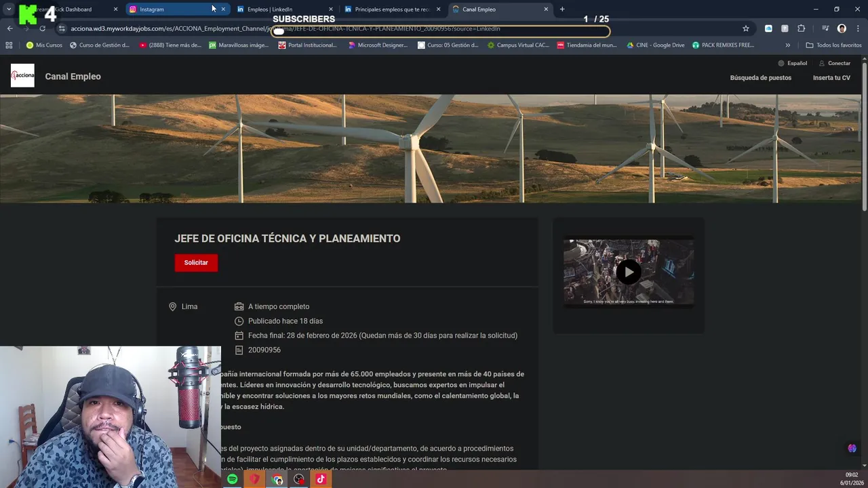868x488 pixels.
Task: Open Inserta tu CV link
Action: click(831, 78)
